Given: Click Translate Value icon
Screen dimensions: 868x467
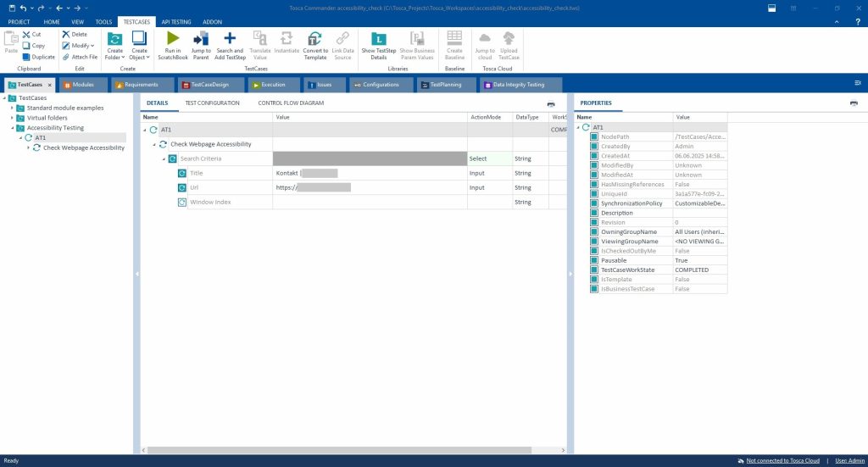Looking at the screenshot, I should coord(259,38).
